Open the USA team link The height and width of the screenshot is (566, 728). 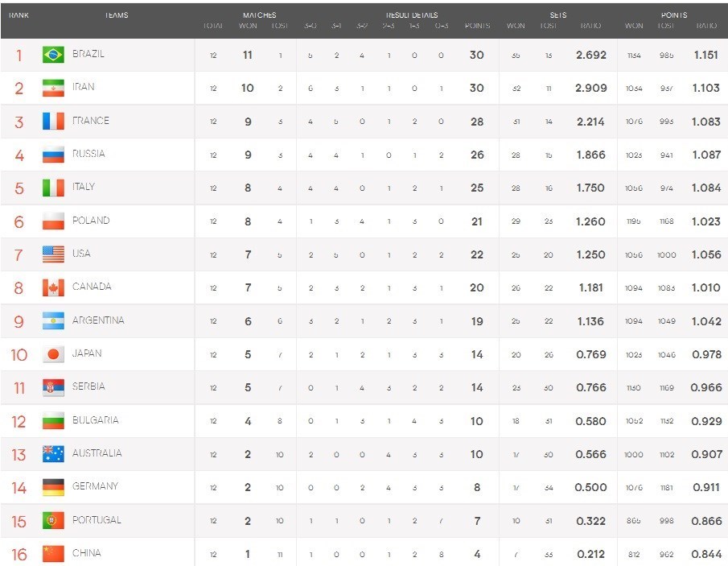click(81, 254)
